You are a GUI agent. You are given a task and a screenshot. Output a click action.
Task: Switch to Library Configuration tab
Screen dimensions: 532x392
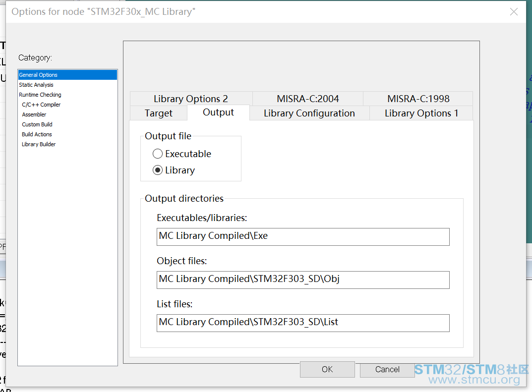309,113
